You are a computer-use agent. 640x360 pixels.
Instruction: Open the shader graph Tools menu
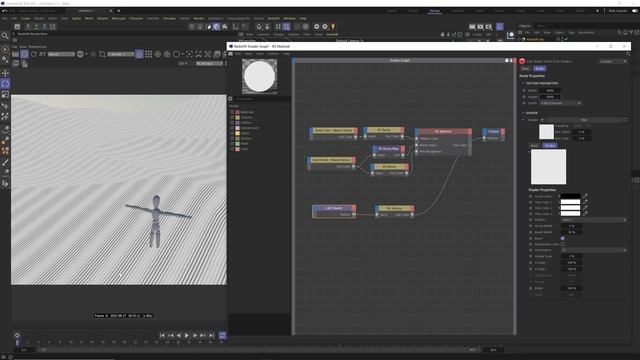click(x=260, y=53)
